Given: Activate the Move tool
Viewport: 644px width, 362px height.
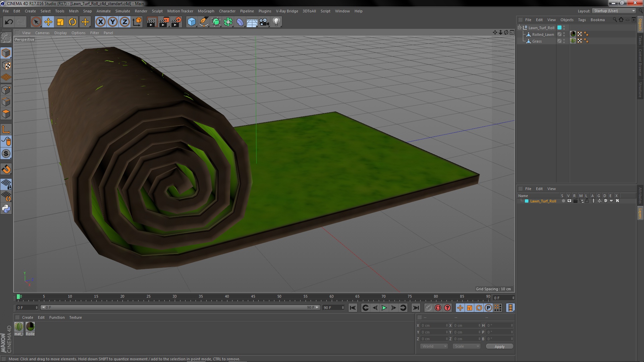Looking at the screenshot, I should point(48,22).
